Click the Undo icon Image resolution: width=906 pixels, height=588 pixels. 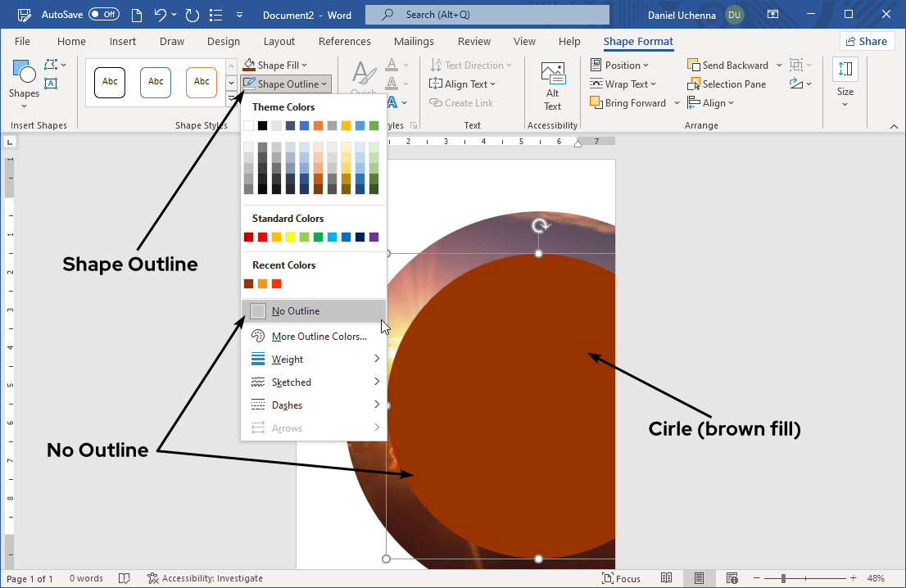click(x=161, y=15)
